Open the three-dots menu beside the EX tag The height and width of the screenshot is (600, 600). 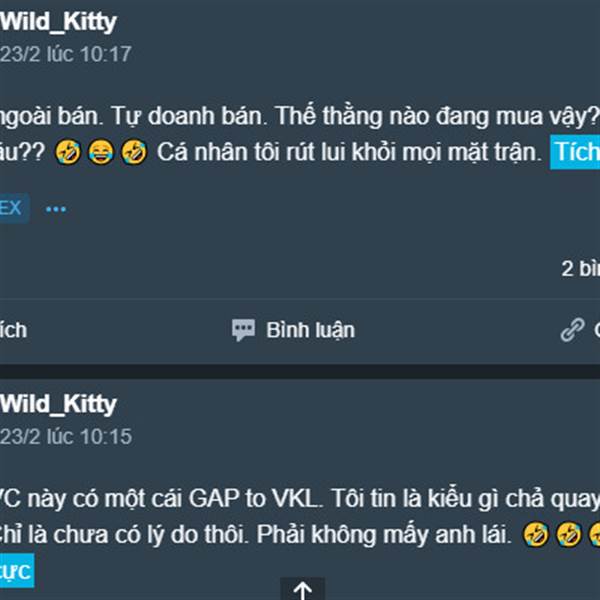click(56, 209)
